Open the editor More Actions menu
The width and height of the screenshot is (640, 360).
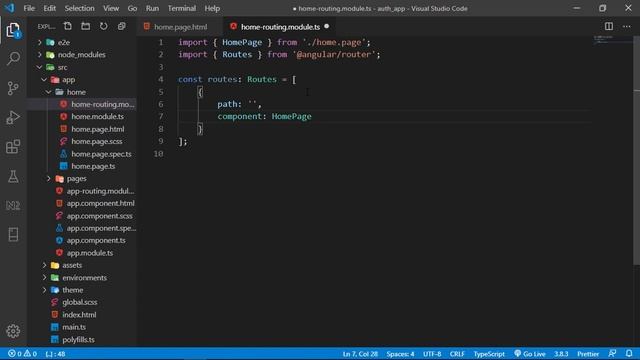tap(627, 27)
